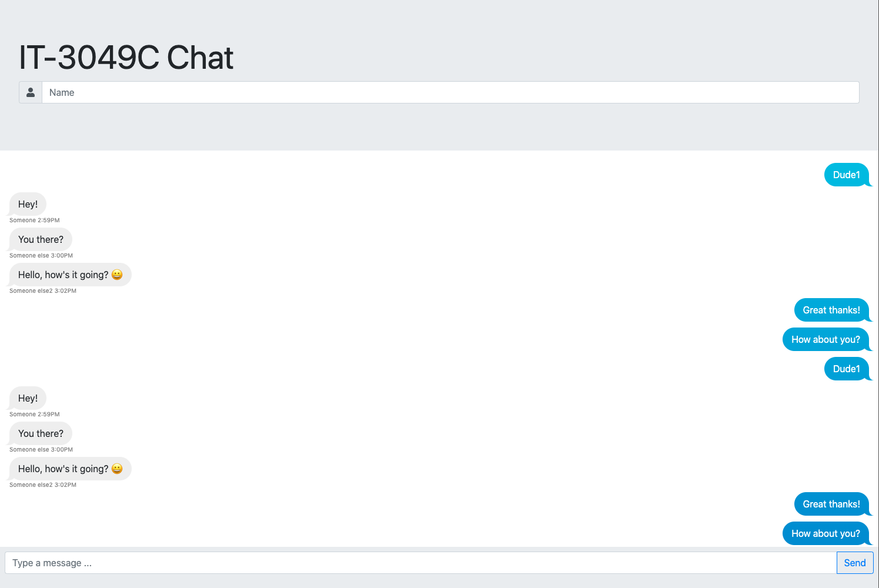Click the second Someone else 3:00PM label
Image resolution: width=879 pixels, height=588 pixels.
tap(41, 450)
